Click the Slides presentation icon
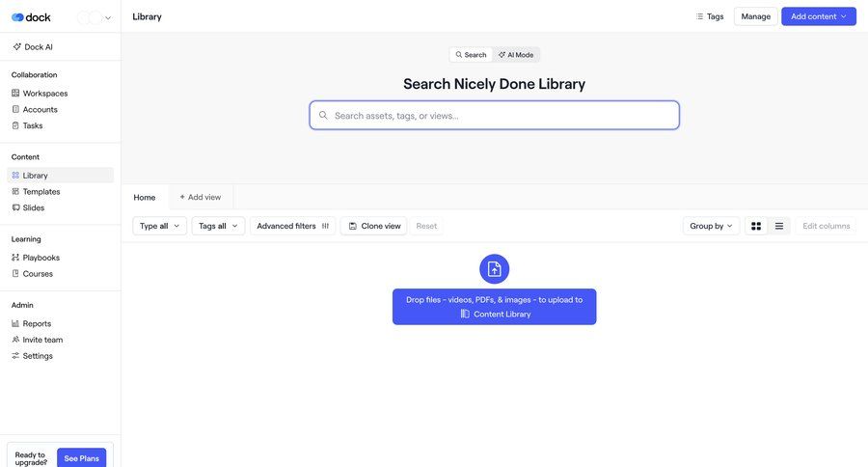 click(x=15, y=207)
